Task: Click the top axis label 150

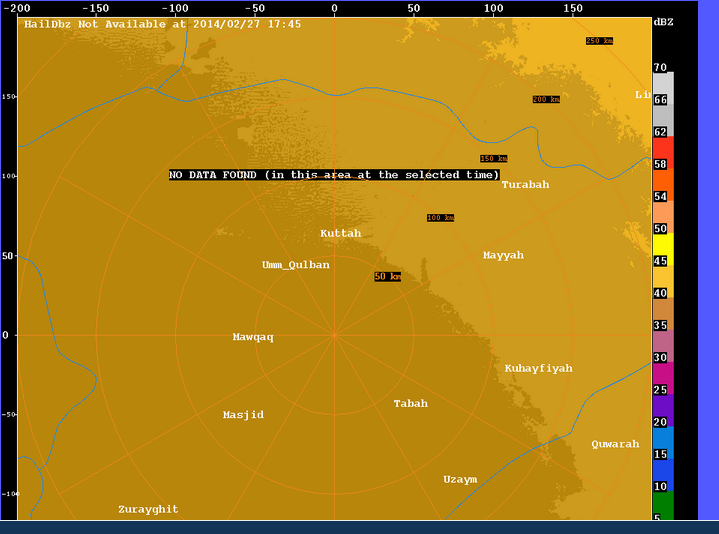Action: coord(573,8)
